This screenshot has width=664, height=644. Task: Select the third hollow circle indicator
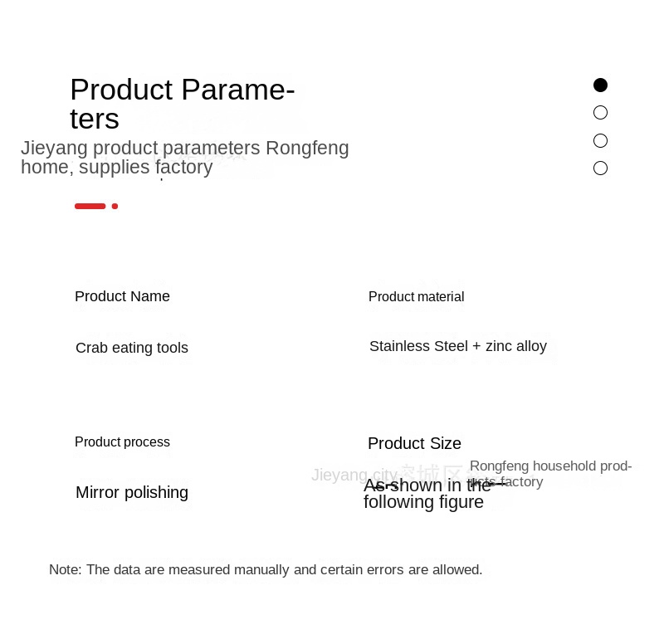pyautogui.click(x=600, y=140)
